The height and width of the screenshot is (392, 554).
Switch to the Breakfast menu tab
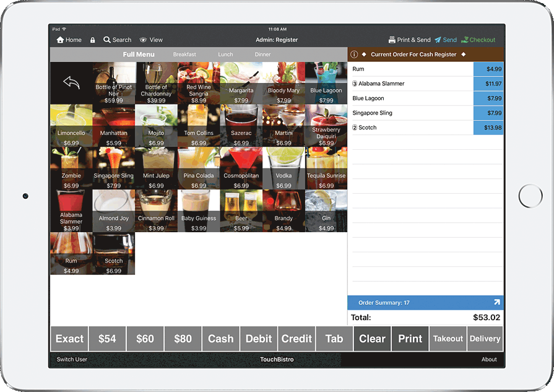pyautogui.click(x=184, y=54)
